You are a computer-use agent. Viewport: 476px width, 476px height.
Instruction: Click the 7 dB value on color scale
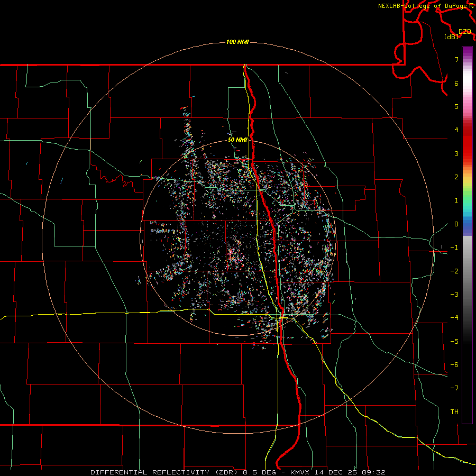(456, 59)
